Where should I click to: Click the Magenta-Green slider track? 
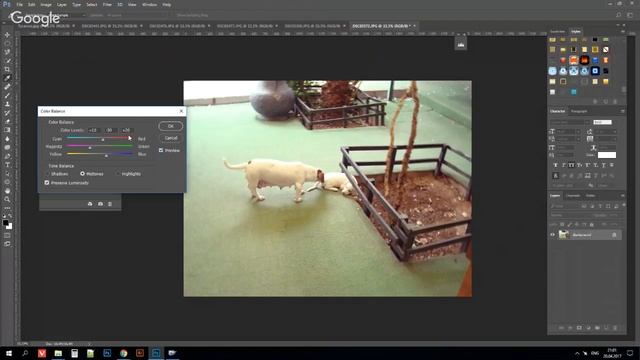tap(100, 146)
